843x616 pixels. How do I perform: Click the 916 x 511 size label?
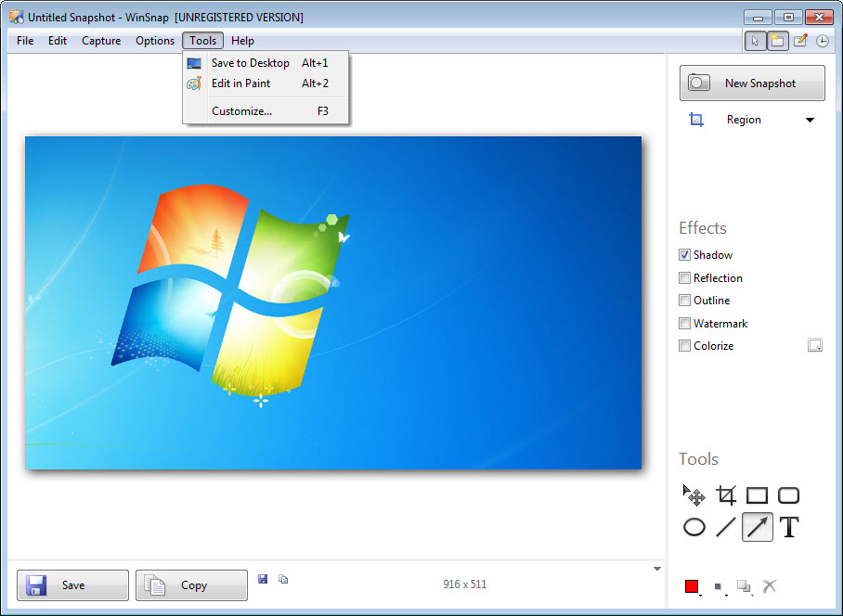point(464,584)
